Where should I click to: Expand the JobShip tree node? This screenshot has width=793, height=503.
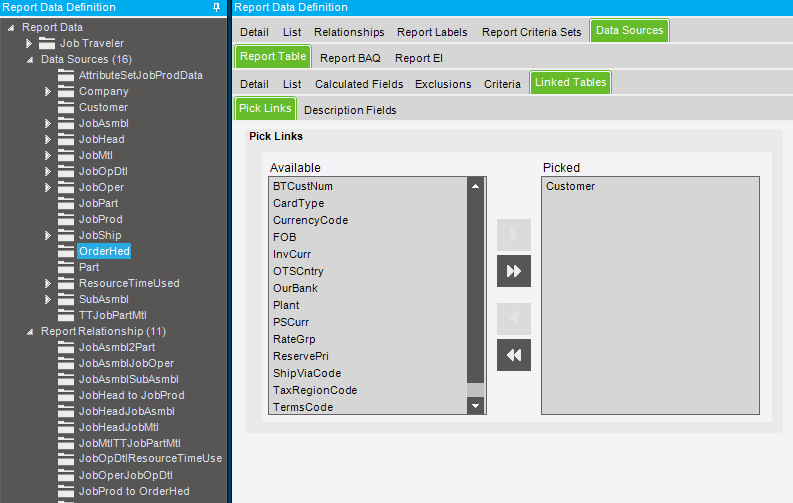click(48, 236)
